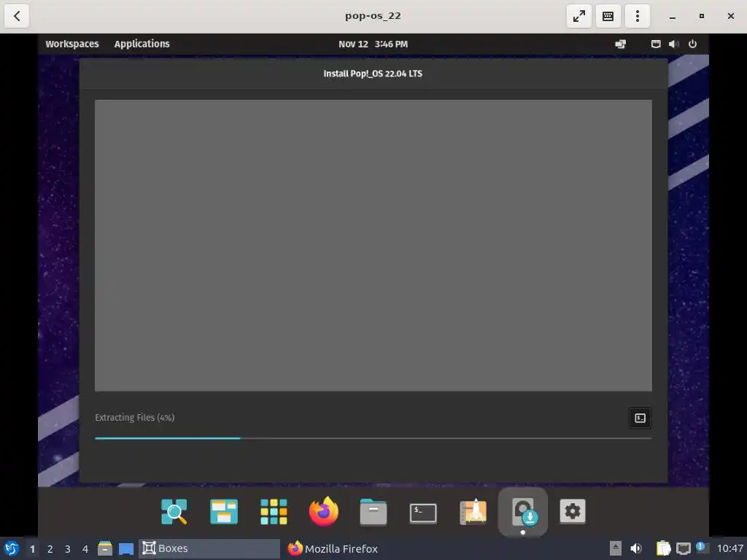Open the update notifier tray icon
The image size is (747, 560).
click(x=701, y=547)
